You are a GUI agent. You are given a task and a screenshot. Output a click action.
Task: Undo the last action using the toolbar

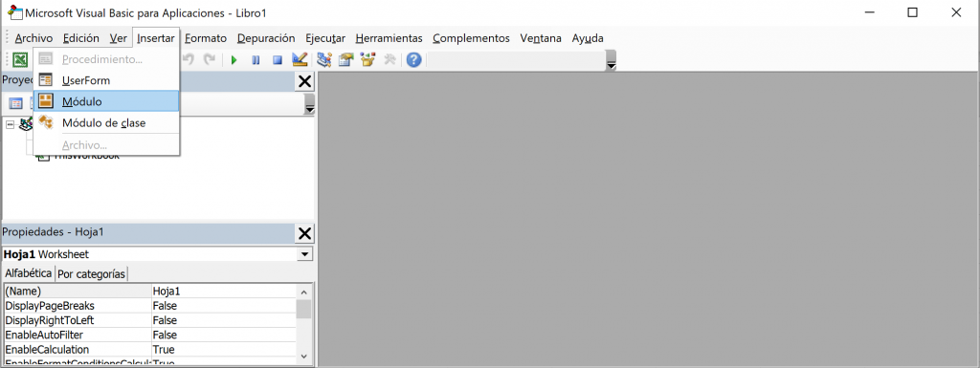(x=189, y=60)
